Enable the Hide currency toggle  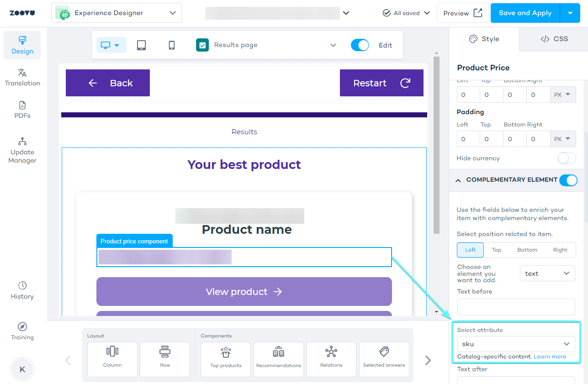(x=567, y=158)
